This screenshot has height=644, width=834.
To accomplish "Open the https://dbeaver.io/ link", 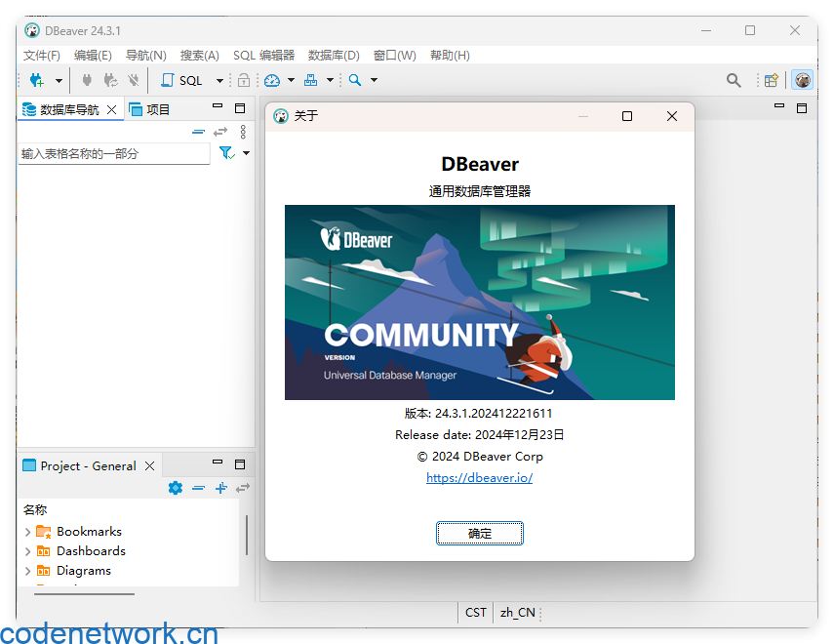I will [x=479, y=478].
